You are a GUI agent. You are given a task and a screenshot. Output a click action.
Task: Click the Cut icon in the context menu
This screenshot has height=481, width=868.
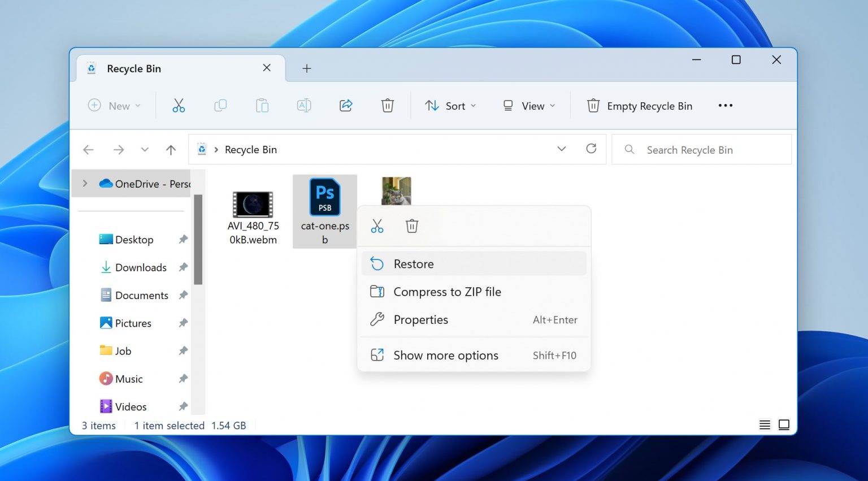click(377, 226)
